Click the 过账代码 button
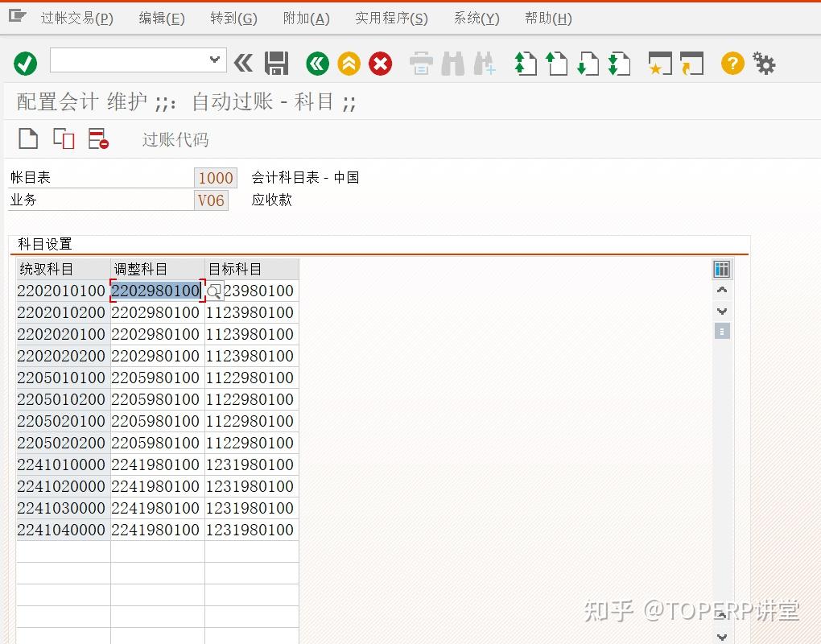The width and height of the screenshot is (821, 644). (175, 139)
